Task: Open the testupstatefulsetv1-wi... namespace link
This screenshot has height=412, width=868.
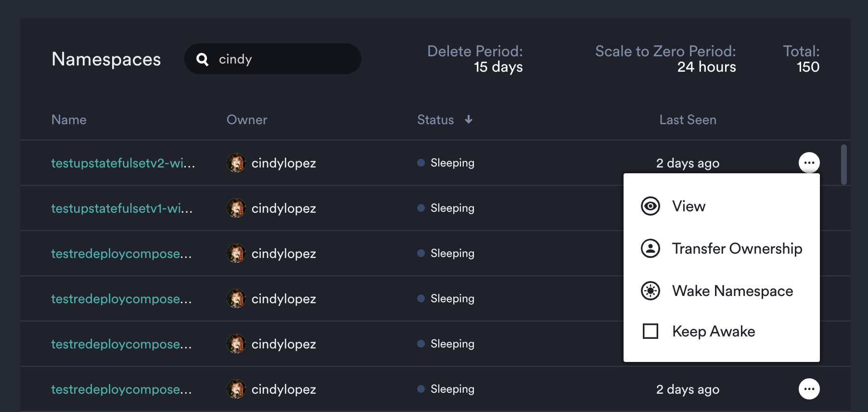Action: click(x=122, y=208)
